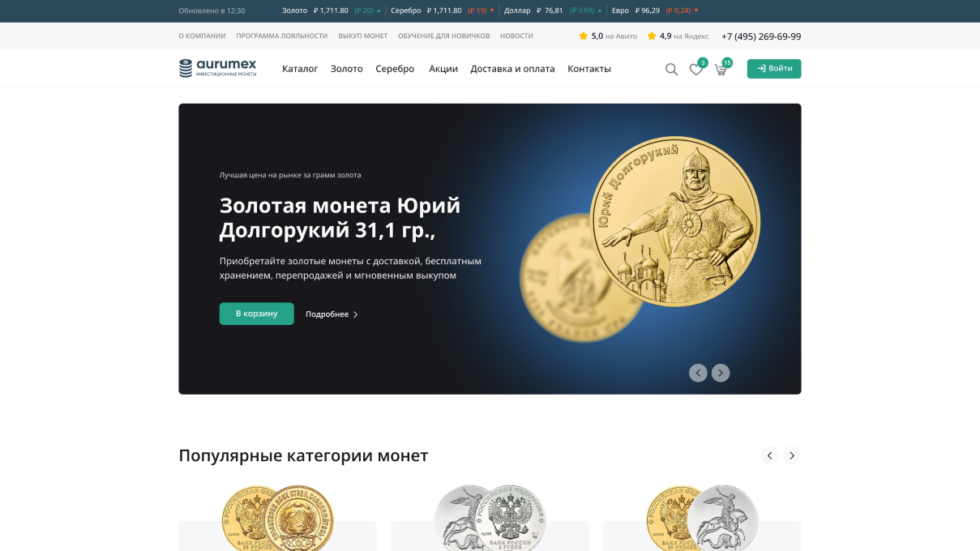Open the Программа лояльности link

(x=282, y=36)
